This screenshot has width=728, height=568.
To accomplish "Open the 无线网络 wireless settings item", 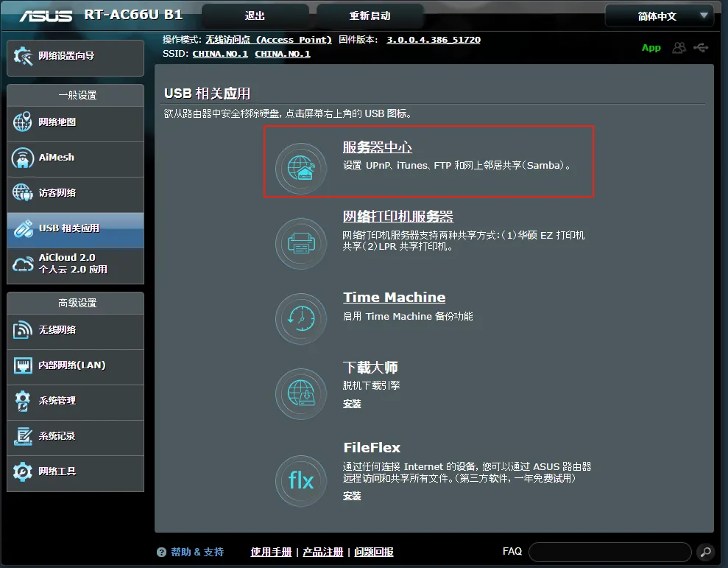I will 75,332.
